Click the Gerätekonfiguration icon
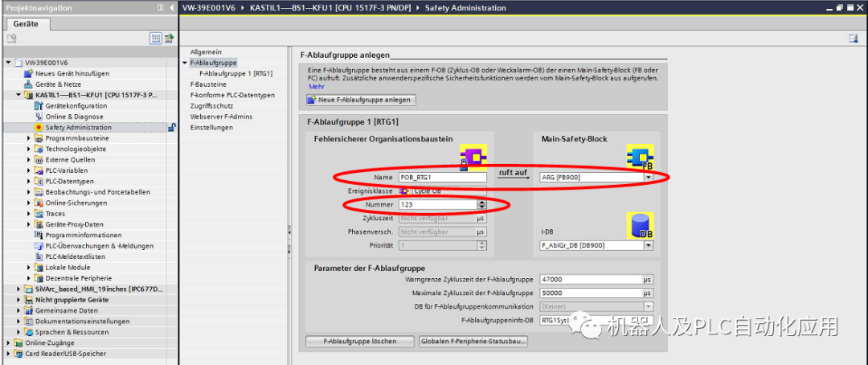 tap(39, 106)
